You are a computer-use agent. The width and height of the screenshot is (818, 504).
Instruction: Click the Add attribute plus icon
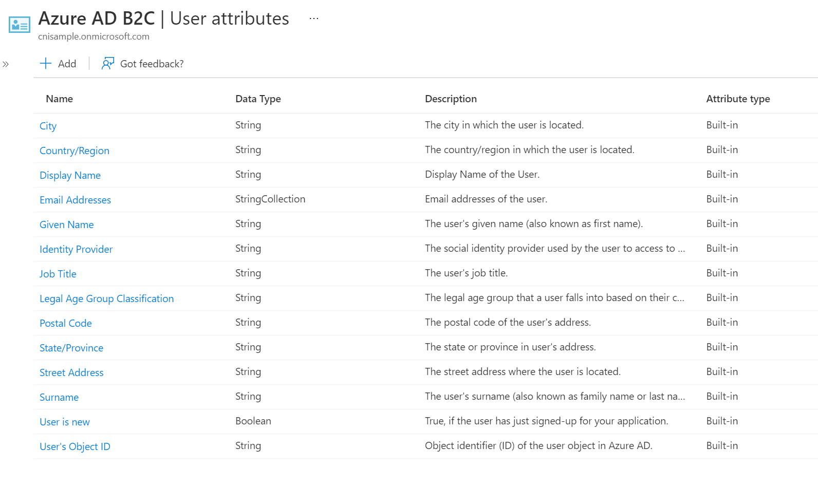pyautogui.click(x=45, y=63)
